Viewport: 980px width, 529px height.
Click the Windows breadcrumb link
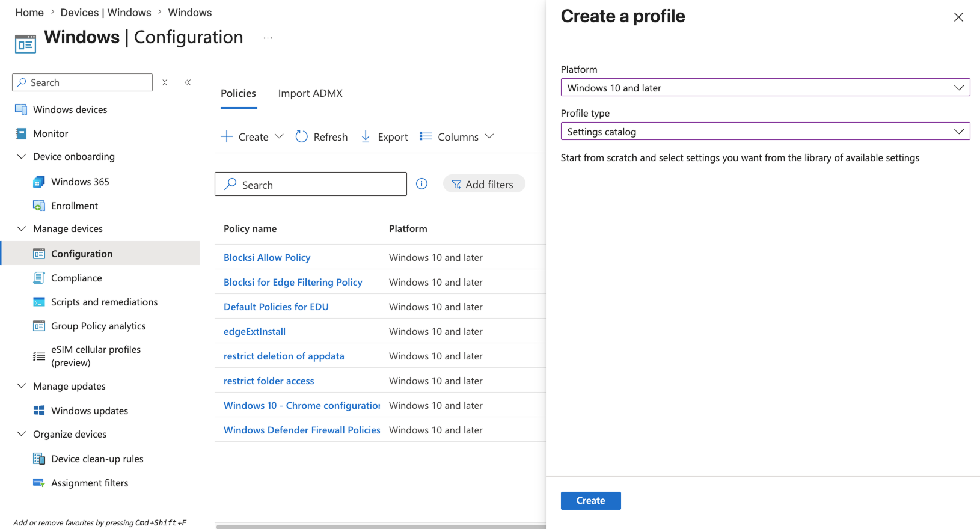pos(190,13)
